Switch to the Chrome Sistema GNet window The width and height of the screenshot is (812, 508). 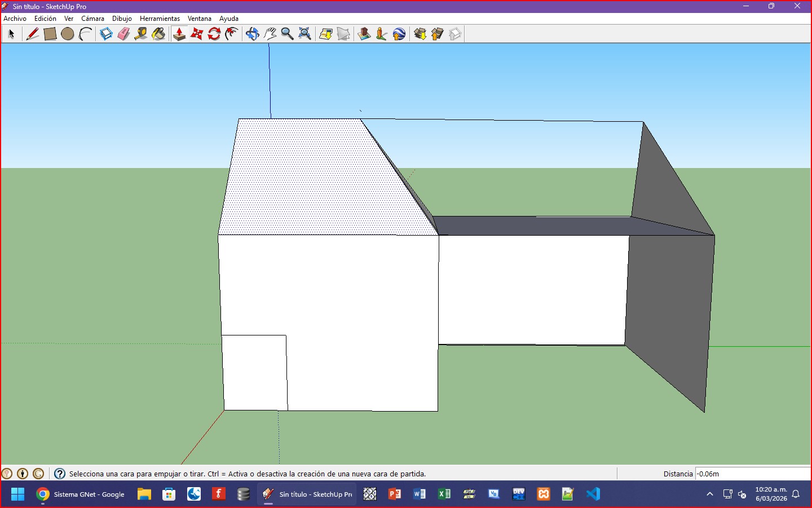[x=81, y=494]
